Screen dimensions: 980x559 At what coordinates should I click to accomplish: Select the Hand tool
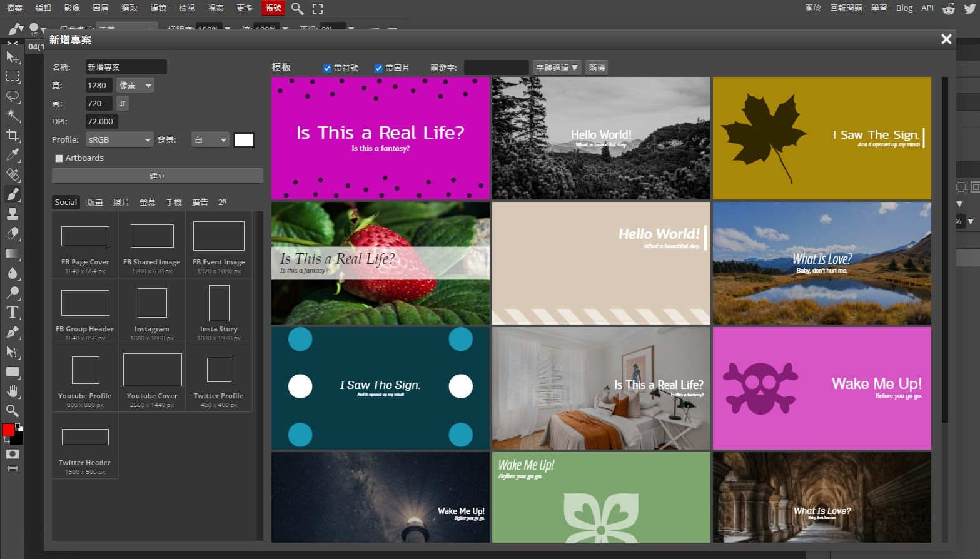[x=13, y=391]
